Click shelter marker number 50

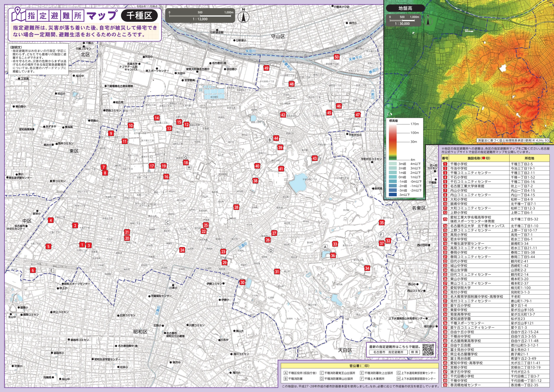click(337, 57)
